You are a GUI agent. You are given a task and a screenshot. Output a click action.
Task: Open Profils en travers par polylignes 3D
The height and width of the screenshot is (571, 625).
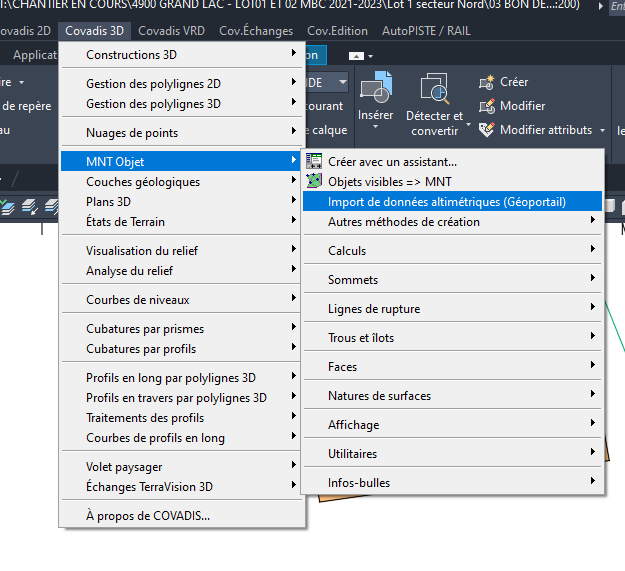point(181,398)
